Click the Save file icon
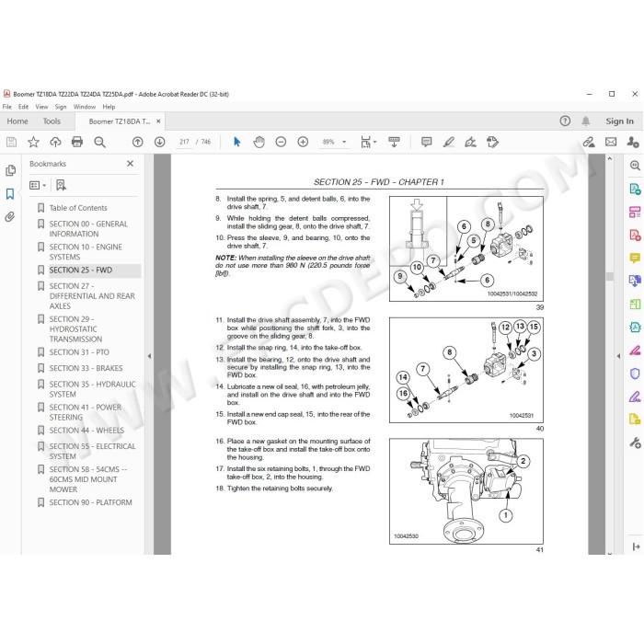The image size is (644, 644). (x=11, y=142)
